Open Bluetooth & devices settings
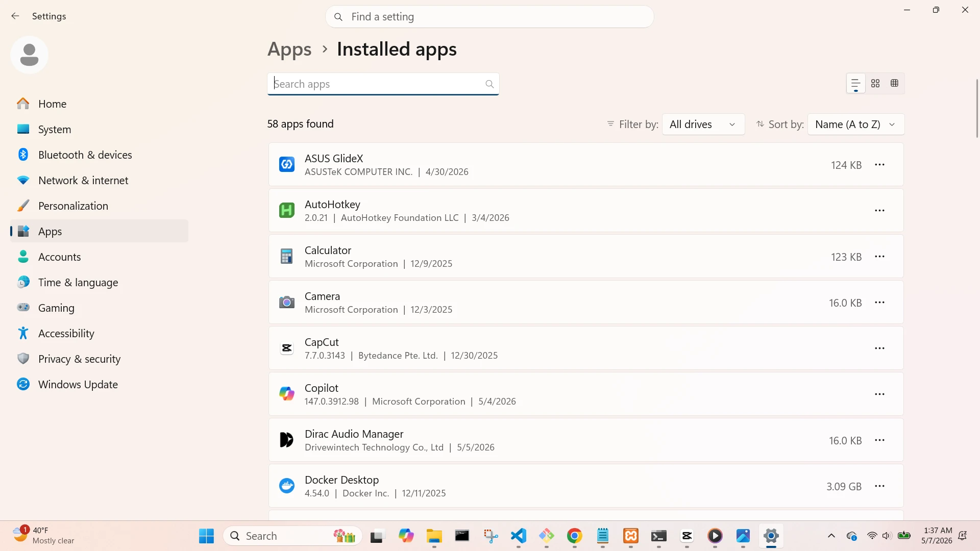Image resolution: width=980 pixels, height=551 pixels. click(100, 155)
